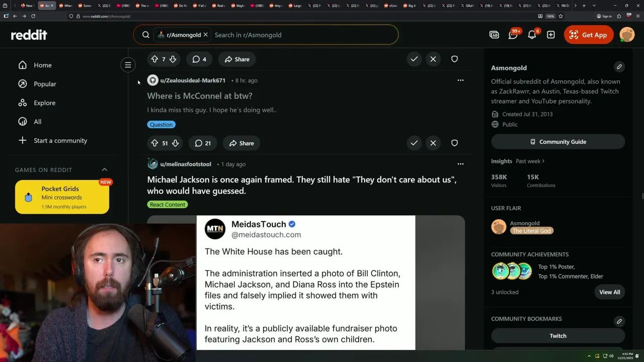Click the search magnifier icon

[145, 35]
